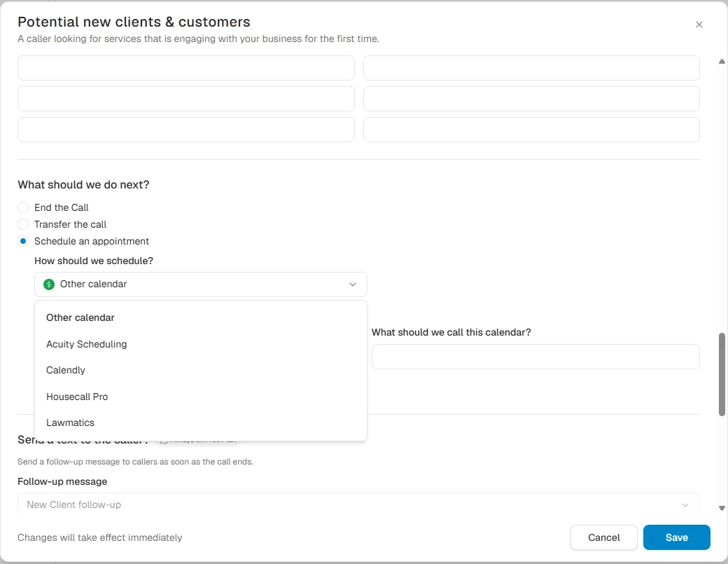Image resolution: width=728 pixels, height=564 pixels.
Task: Choose Lawmatics from the calendar list
Action: coord(201,422)
